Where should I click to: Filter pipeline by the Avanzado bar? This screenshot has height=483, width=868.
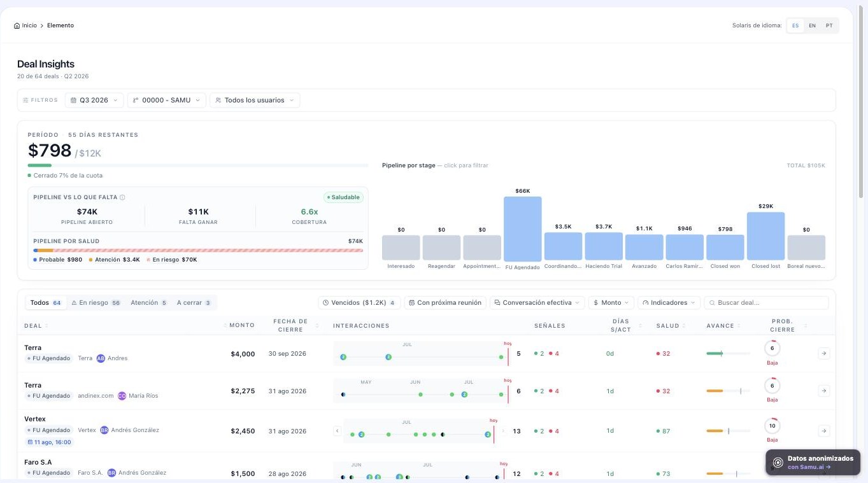click(644, 248)
